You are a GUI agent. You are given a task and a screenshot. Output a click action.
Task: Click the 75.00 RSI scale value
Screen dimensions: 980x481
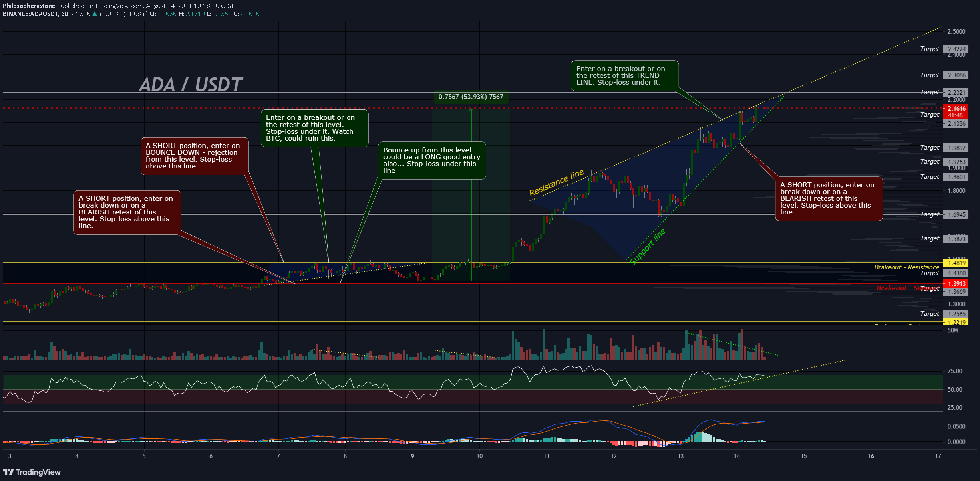click(955, 372)
